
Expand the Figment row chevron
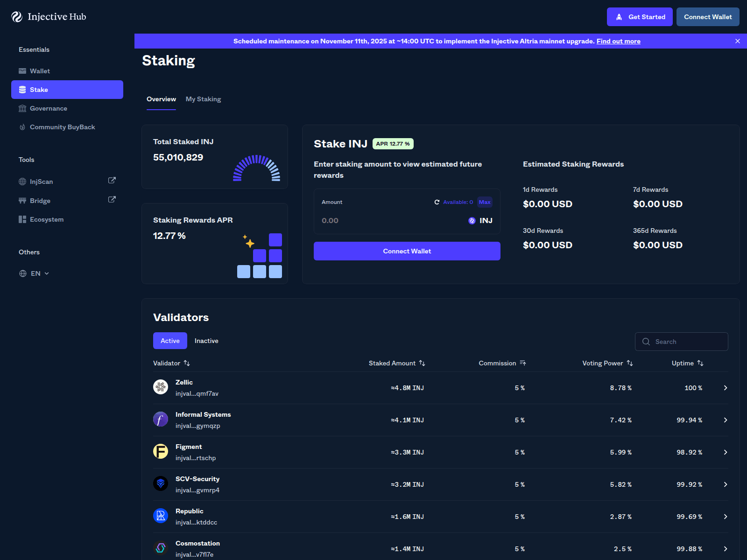click(x=726, y=452)
